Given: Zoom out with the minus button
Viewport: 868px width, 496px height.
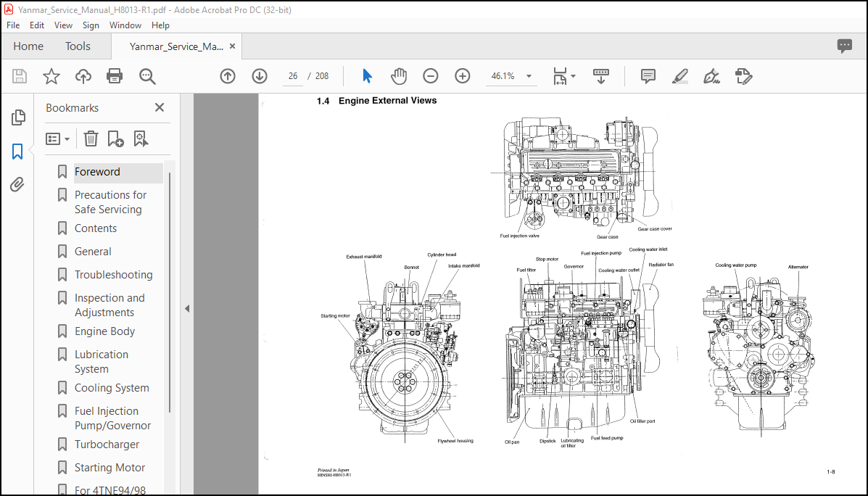Looking at the screenshot, I should click(x=430, y=76).
